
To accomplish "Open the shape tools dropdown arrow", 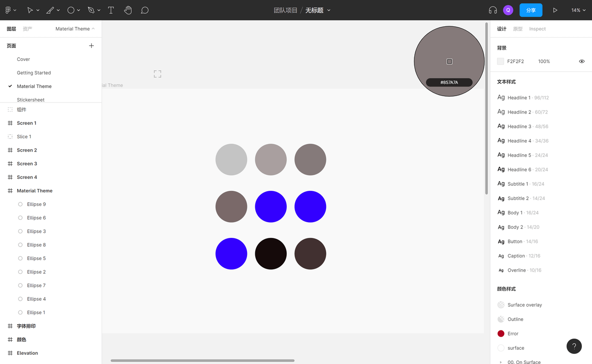I will (x=79, y=10).
